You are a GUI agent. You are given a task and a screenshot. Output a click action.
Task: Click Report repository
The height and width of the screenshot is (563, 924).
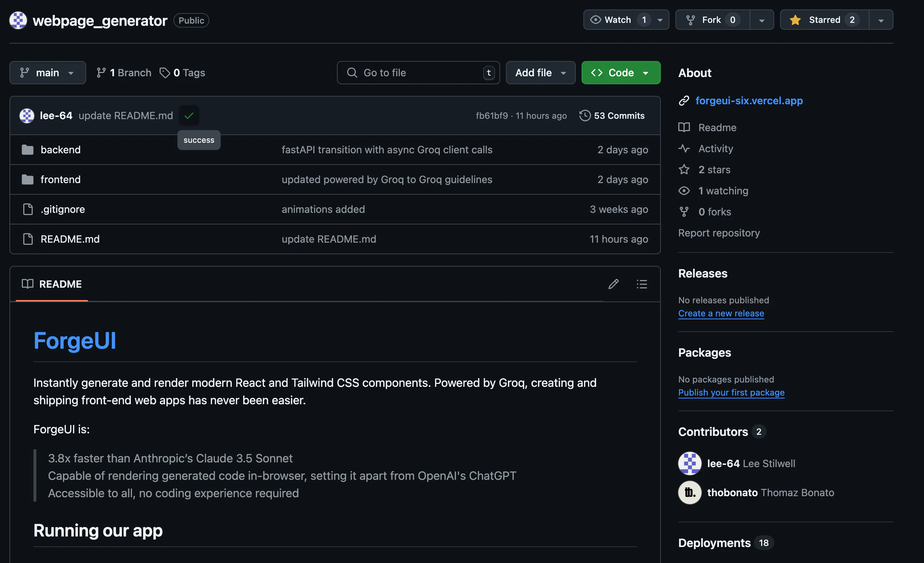coord(719,233)
